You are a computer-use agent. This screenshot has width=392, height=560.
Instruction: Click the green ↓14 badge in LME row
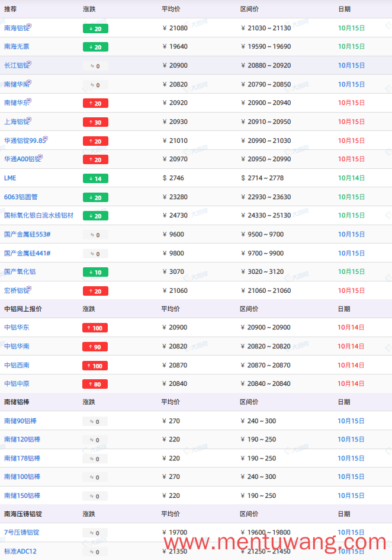95,178
